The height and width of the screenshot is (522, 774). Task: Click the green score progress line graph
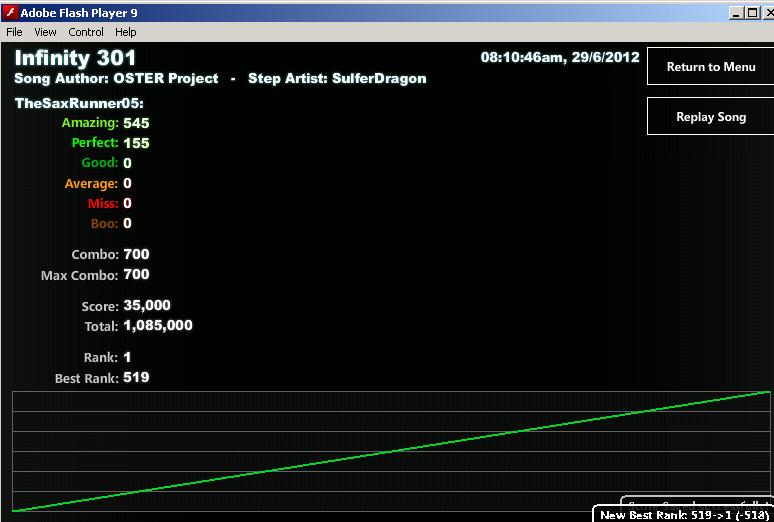[391, 451]
